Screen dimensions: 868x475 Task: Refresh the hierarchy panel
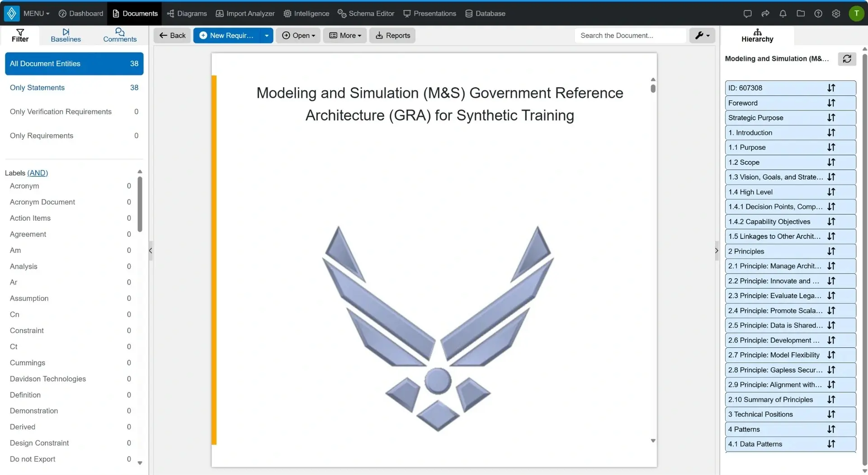pyautogui.click(x=847, y=59)
